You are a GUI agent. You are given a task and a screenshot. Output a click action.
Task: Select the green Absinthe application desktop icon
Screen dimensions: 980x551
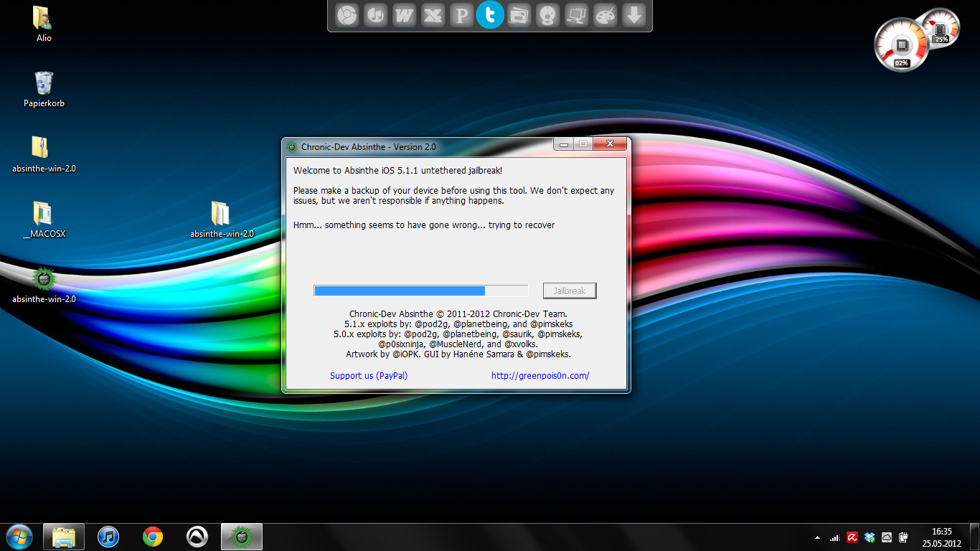44,285
